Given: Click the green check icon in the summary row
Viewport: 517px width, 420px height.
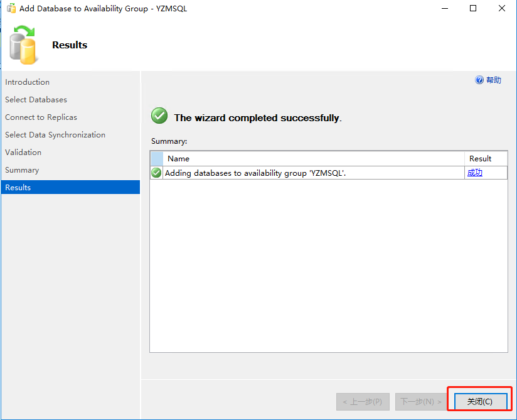Looking at the screenshot, I should (156, 173).
